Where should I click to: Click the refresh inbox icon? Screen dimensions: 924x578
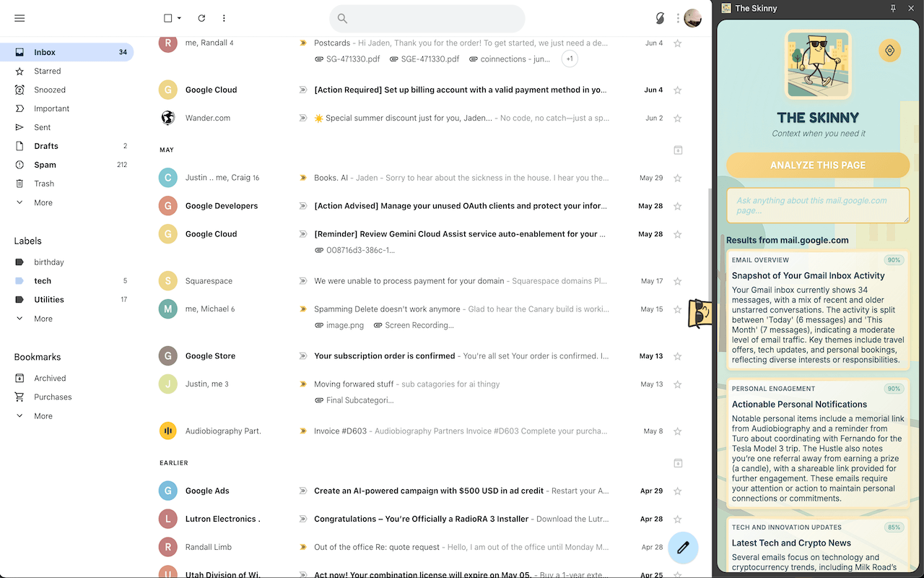201,18
